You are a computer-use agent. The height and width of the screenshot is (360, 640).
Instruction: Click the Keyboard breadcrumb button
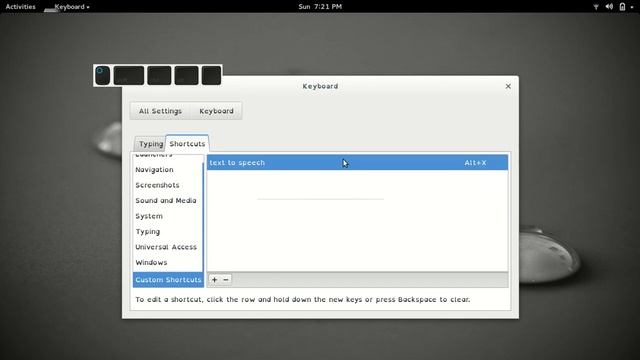coord(216,111)
